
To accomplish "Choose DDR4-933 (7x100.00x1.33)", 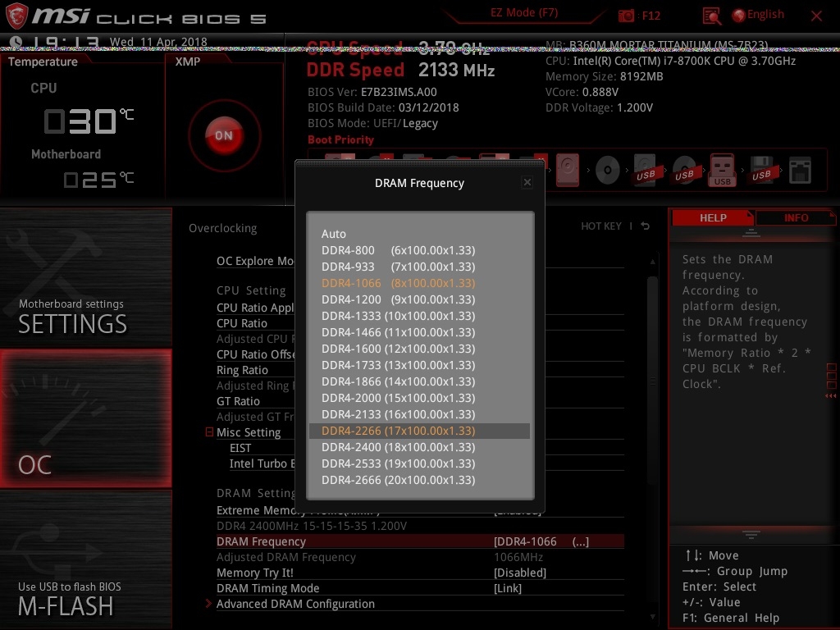I will coord(419,267).
